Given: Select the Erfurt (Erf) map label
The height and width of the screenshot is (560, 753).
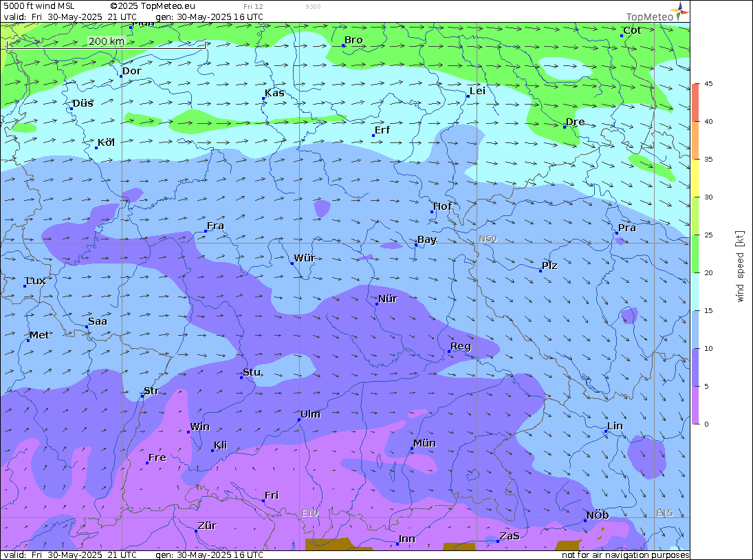Looking at the screenshot, I should pos(382,130).
